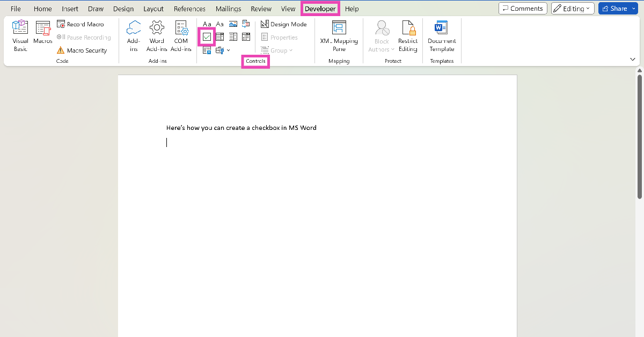Insert a Check Box content control

(207, 37)
